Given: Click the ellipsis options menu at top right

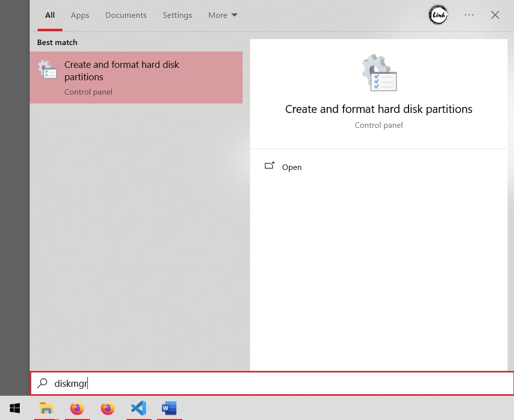Looking at the screenshot, I should coord(469,15).
